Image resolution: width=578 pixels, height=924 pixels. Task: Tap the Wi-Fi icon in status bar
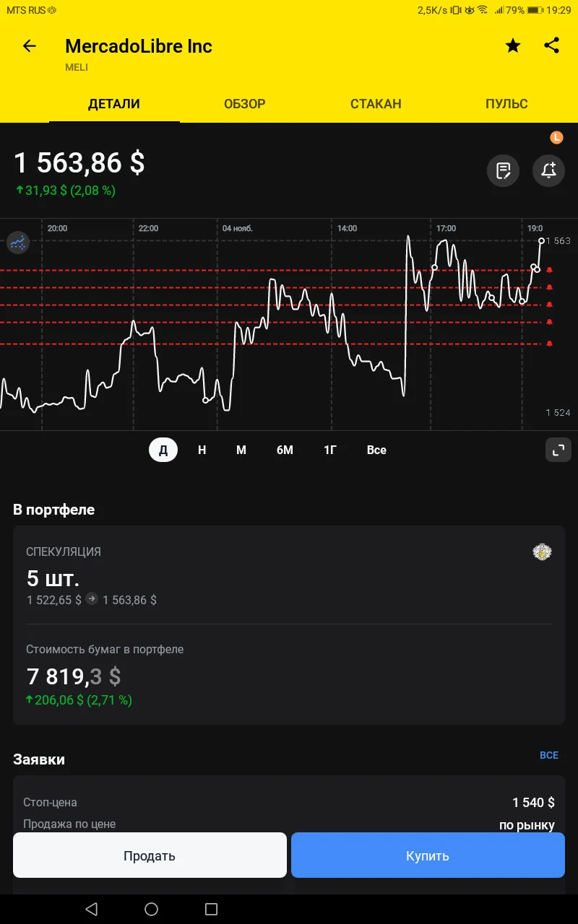pos(483,10)
